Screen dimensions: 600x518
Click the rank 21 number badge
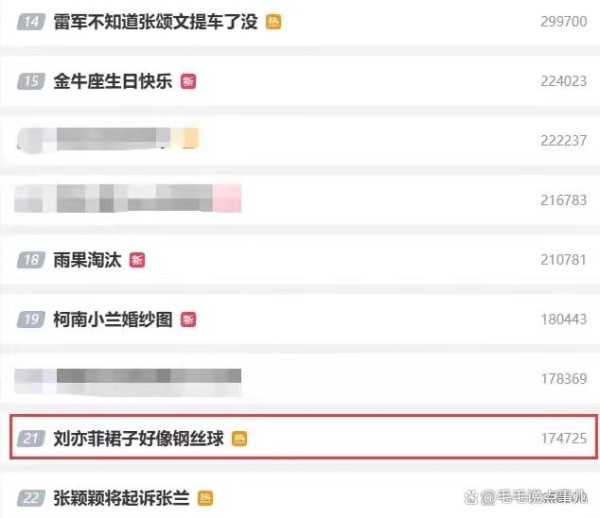31,438
